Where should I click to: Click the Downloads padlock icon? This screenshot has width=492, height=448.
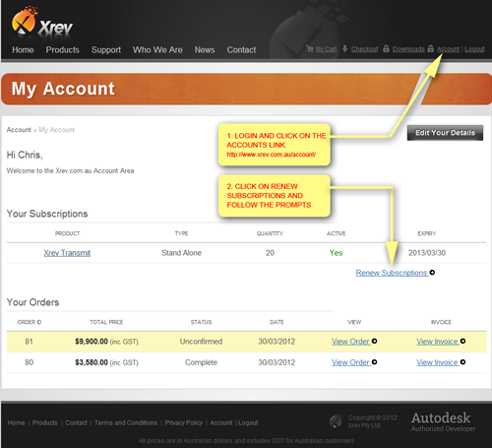pyautogui.click(x=386, y=49)
